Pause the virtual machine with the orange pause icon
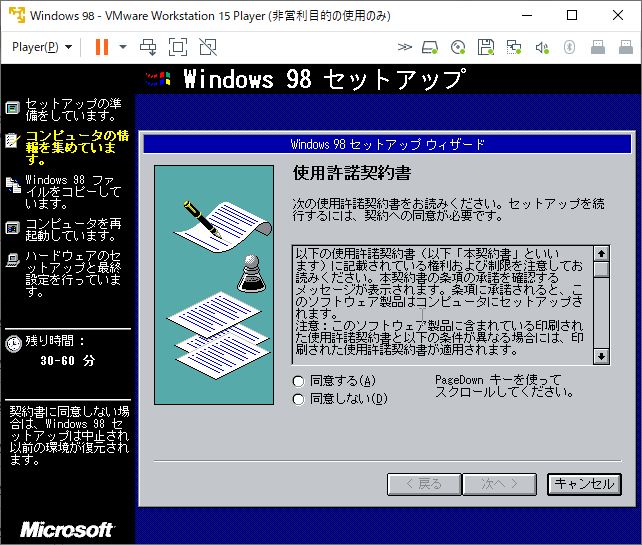 click(102, 47)
